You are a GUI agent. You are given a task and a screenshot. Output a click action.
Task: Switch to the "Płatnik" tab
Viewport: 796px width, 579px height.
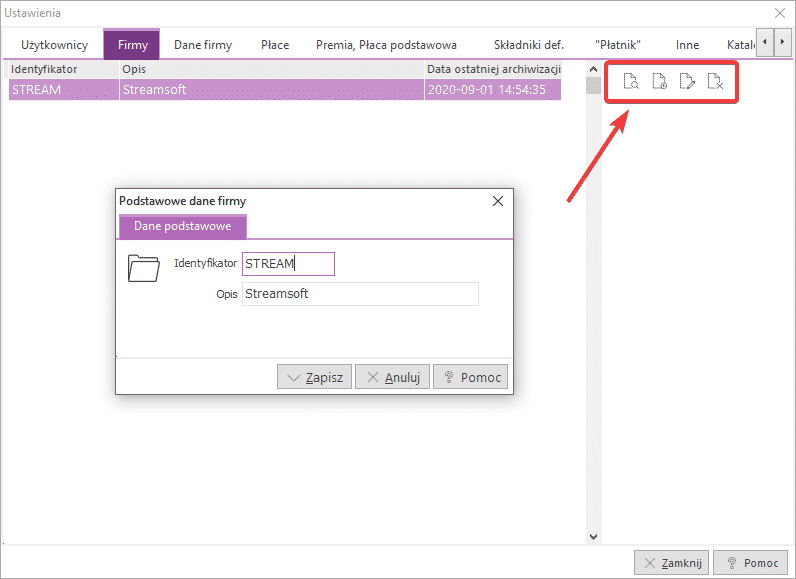(618, 45)
